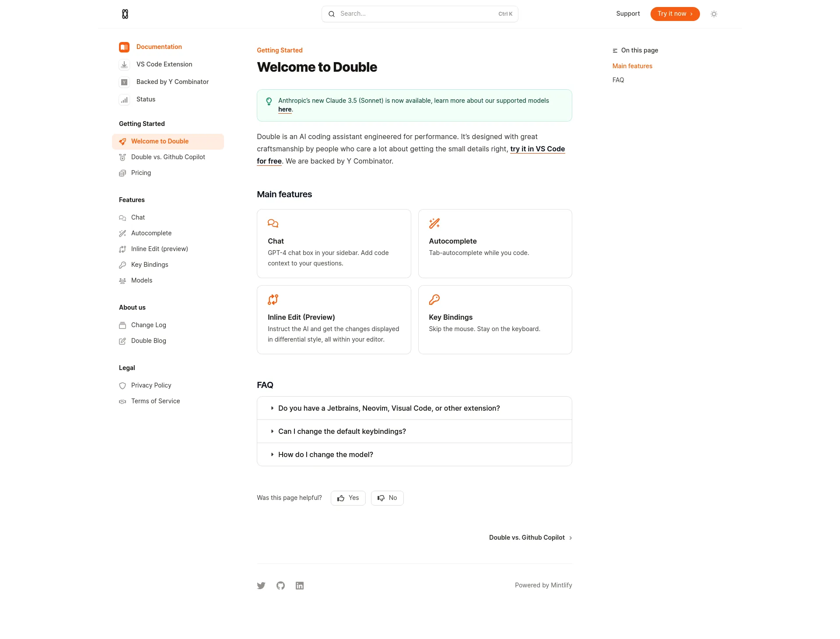Open Double vs. Github Copilot page
840x639 pixels.
pyautogui.click(x=168, y=157)
